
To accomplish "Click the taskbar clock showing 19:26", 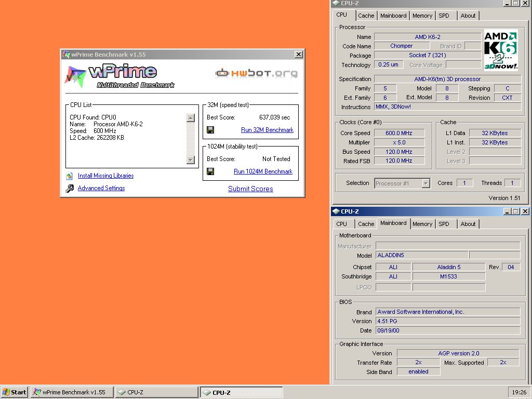I will pyautogui.click(x=519, y=392).
